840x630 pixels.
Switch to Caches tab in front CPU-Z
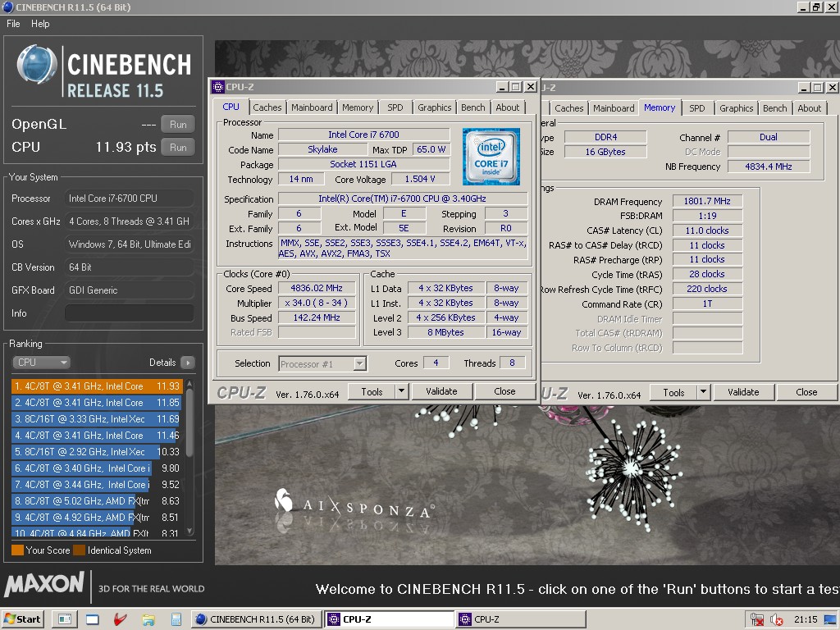tap(267, 107)
